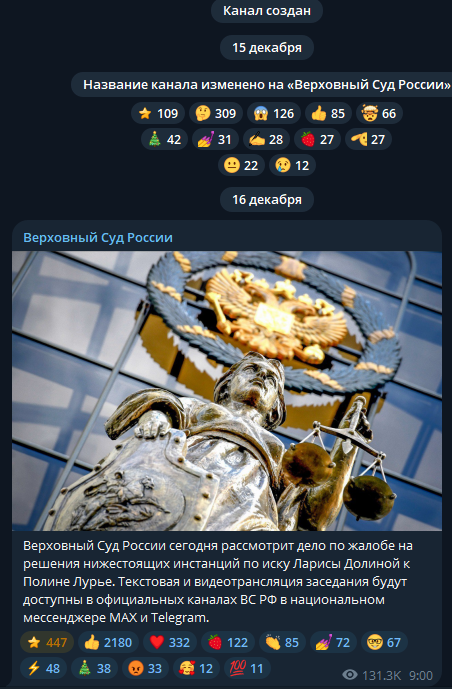
Task: Tap the nerd face reaction with 67
Action: click(384, 642)
